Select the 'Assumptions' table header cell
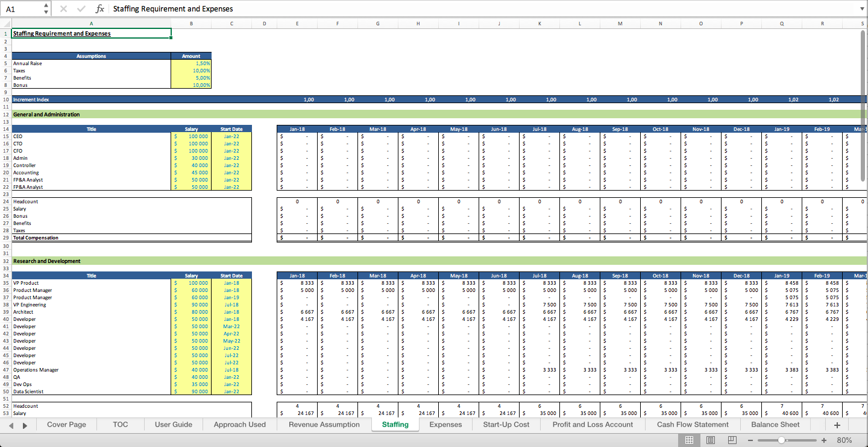The width and height of the screenshot is (868, 447). (91, 56)
